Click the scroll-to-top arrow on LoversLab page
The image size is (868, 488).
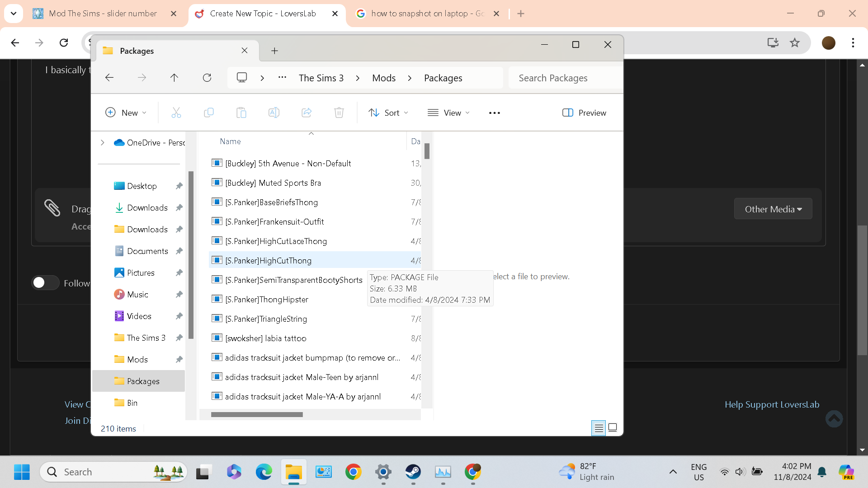click(834, 418)
